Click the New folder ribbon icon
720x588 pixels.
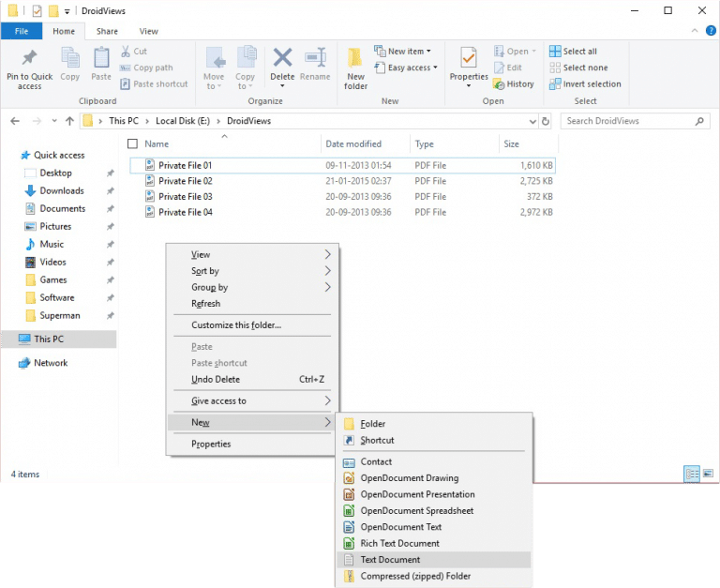tap(355, 58)
